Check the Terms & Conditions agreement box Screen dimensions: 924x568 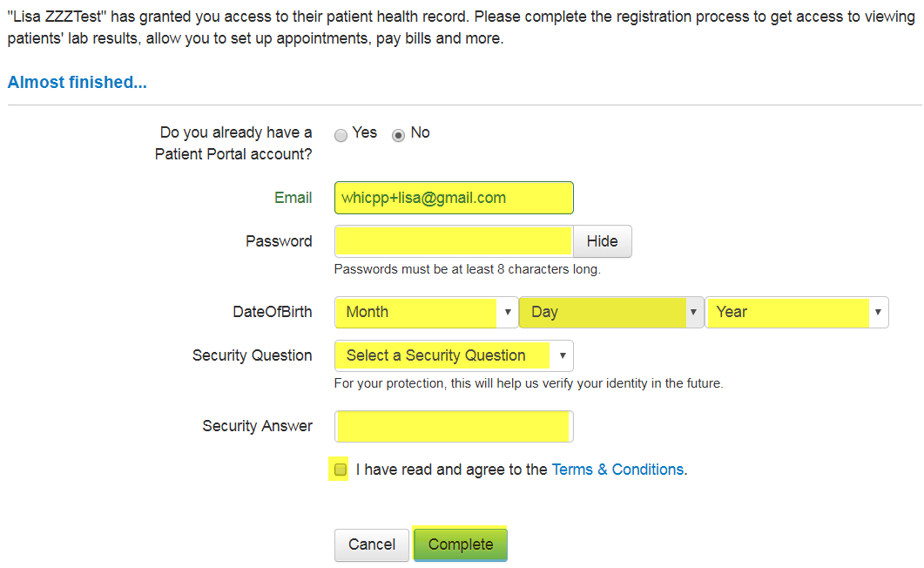[x=341, y=470]
